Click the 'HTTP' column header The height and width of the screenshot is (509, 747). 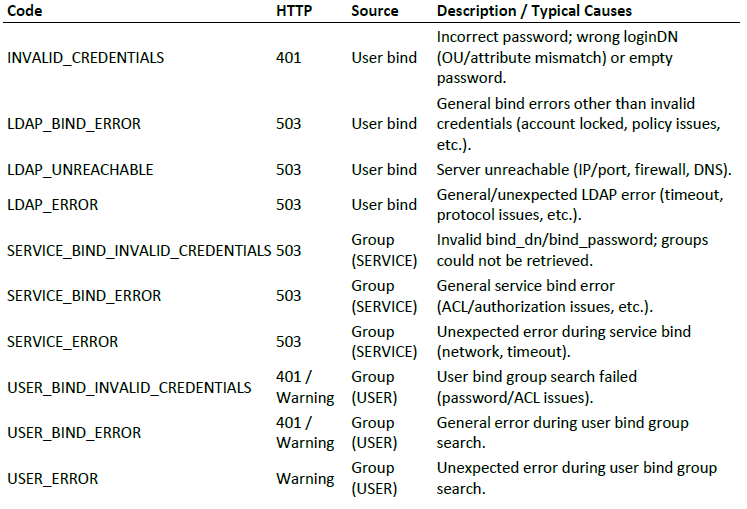pos(294,10)
